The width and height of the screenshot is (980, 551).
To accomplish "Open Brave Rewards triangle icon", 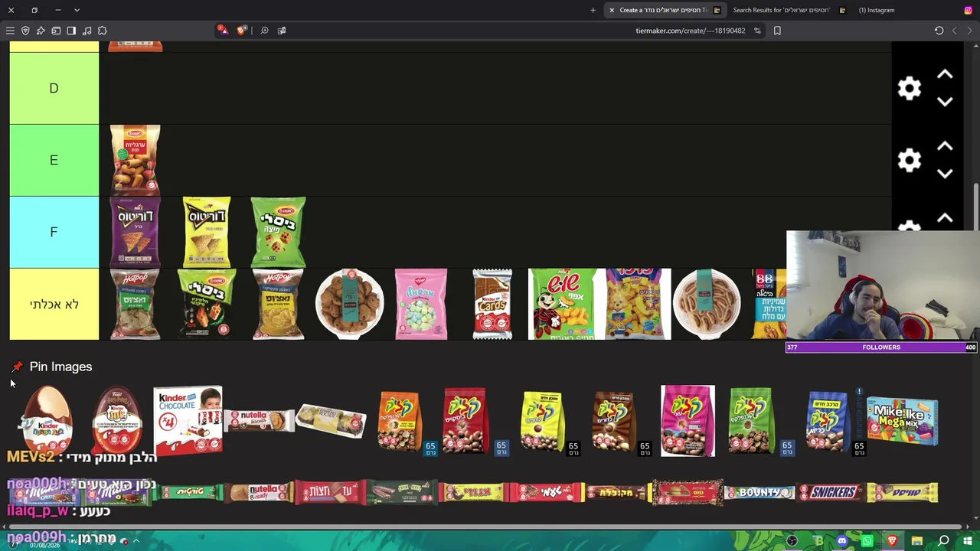I will point(222,31).
